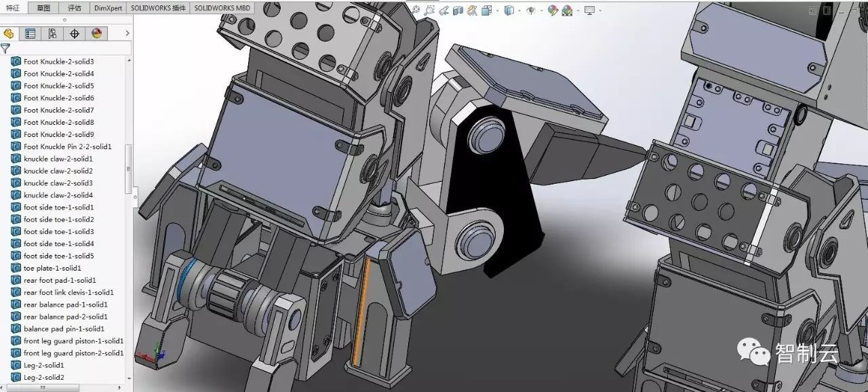868x392 pixels.
Task: Open the SOLIDWORKS MBD tab
Action: (x=222, y=8)
